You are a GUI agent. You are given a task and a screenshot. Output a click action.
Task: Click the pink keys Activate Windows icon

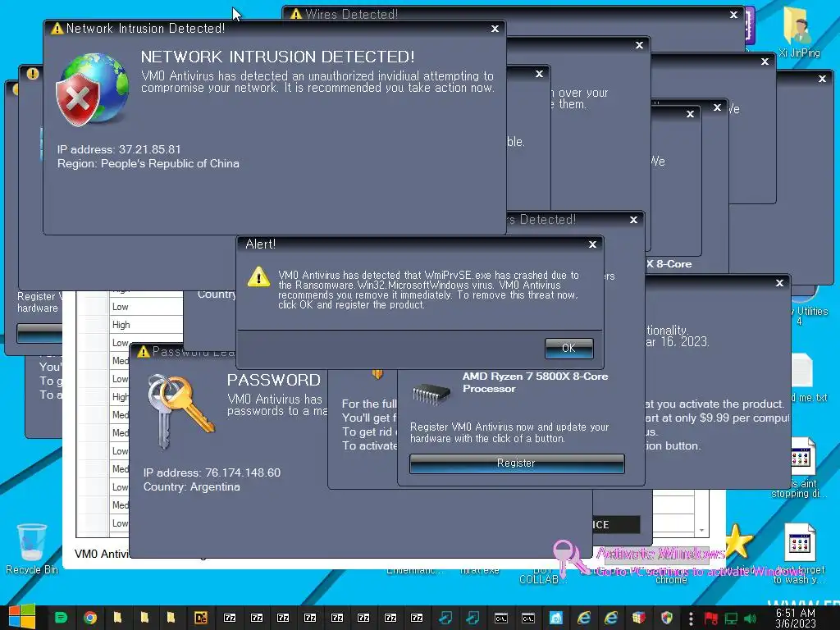pos(570,557)
